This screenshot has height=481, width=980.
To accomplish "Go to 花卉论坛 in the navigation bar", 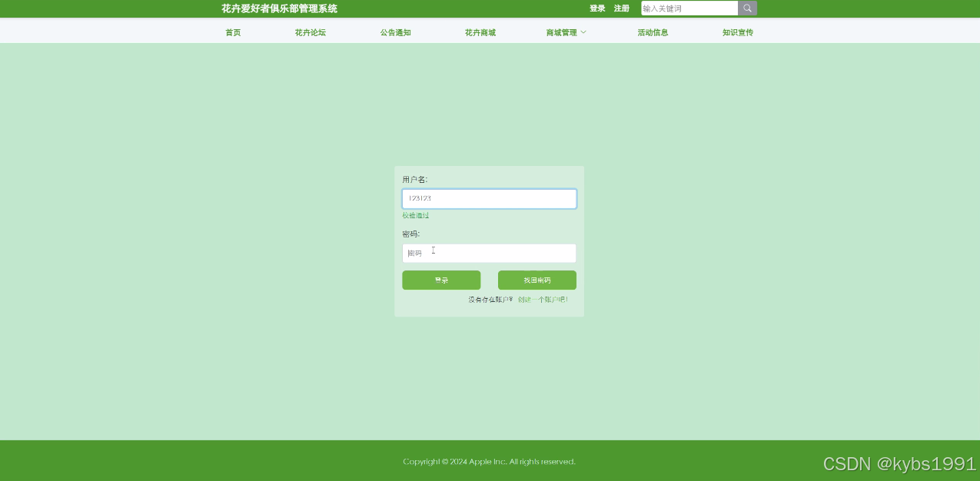I will (x=311, y=32).
